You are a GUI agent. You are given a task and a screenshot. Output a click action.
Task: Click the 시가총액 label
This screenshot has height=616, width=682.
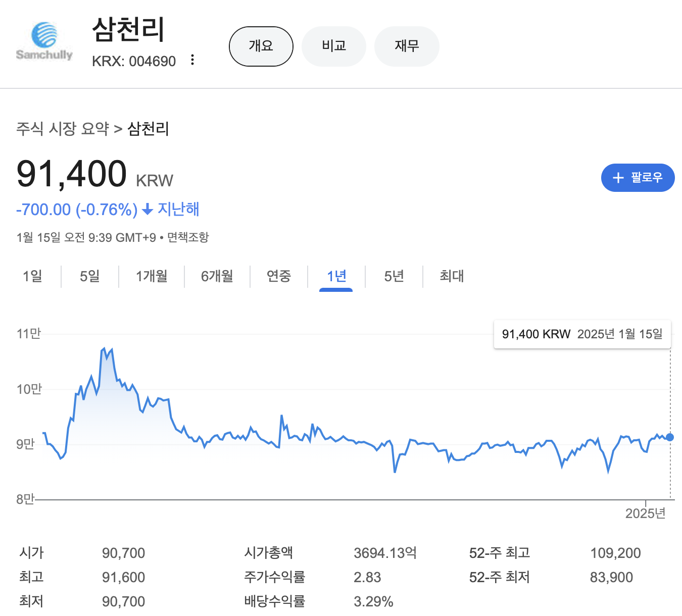(x=269, y=553)
